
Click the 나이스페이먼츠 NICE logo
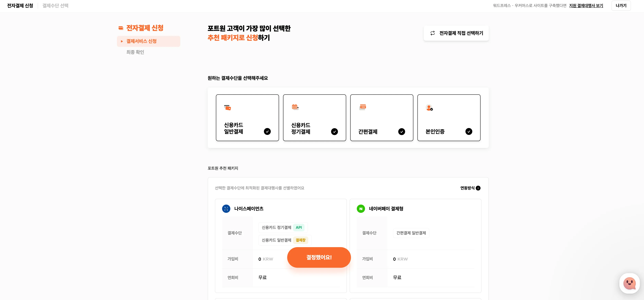[x=226, y=209]
